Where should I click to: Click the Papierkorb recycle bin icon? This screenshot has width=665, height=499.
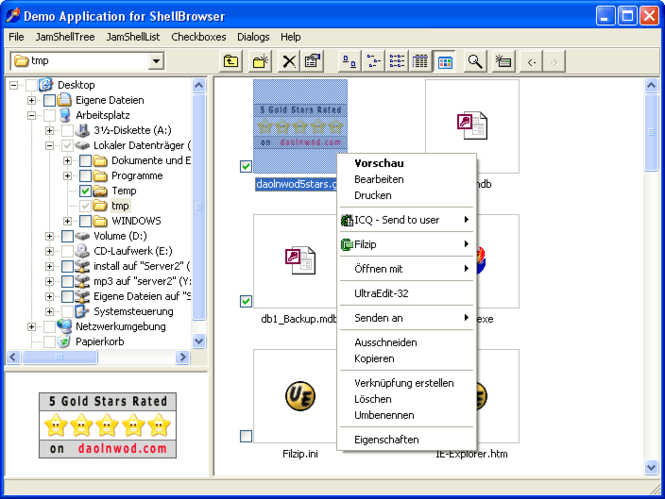[x=64, y=341]
